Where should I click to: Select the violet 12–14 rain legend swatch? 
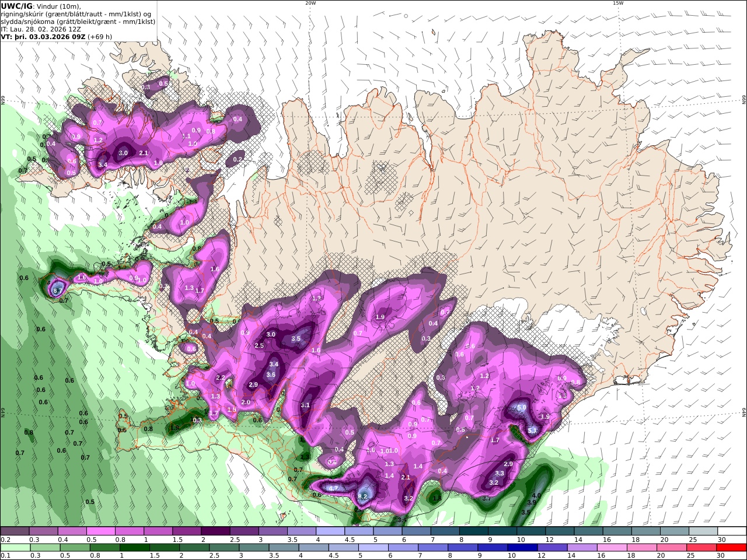coord(552,547)
